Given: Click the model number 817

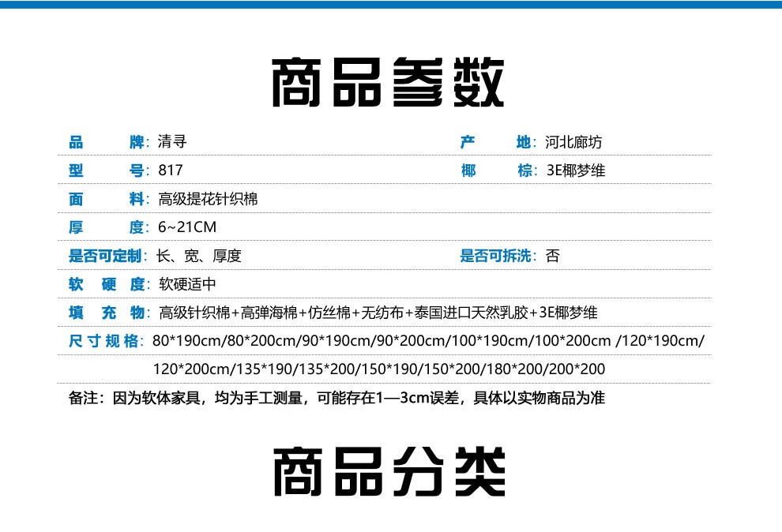Looking at the screenshot, I should pos(171,170).
